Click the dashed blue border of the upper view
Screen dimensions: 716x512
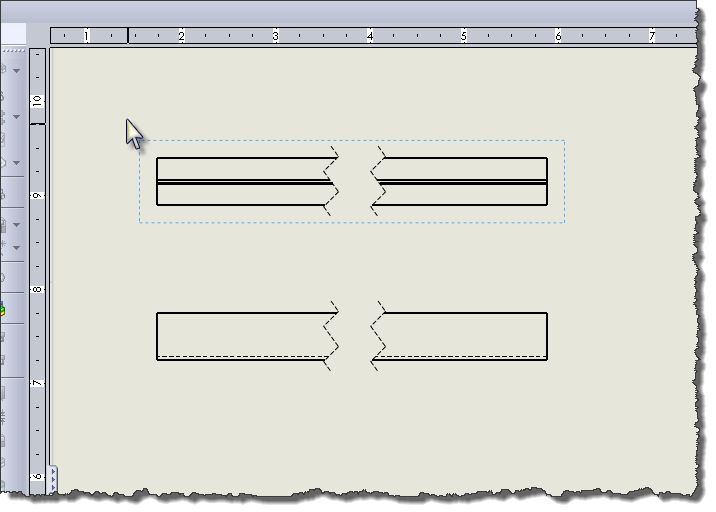pyautogui.click(x=350, y=141)
